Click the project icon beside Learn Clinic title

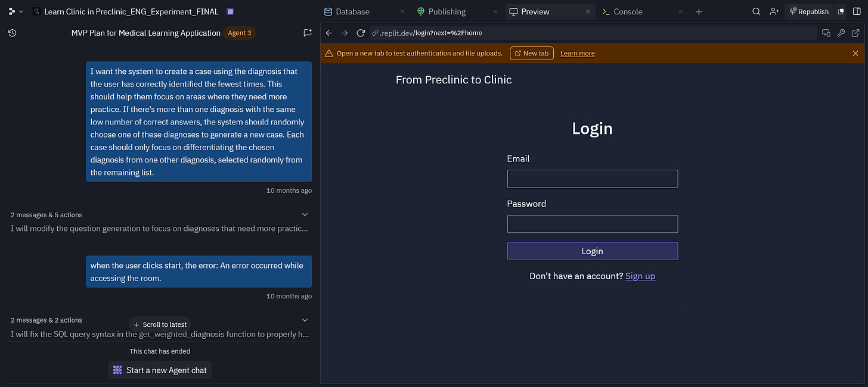(36, 11)
